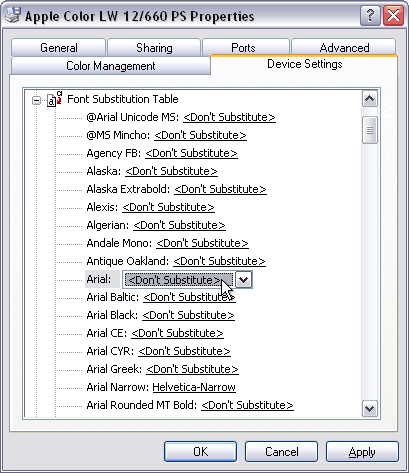The width and height of the screenshot is (409, 473).
Task: Open the Advanced tab
Action: [x=344, y=48]
